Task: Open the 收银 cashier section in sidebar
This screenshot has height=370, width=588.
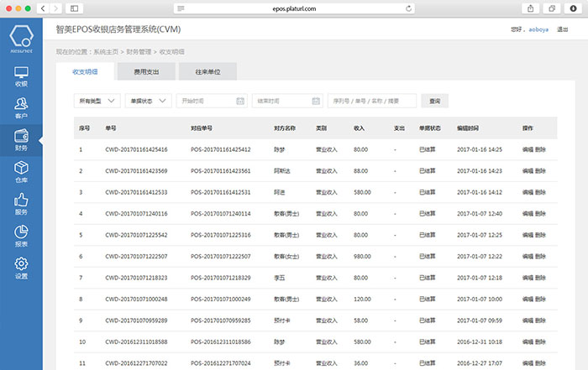Action: (x=21, y=76)
